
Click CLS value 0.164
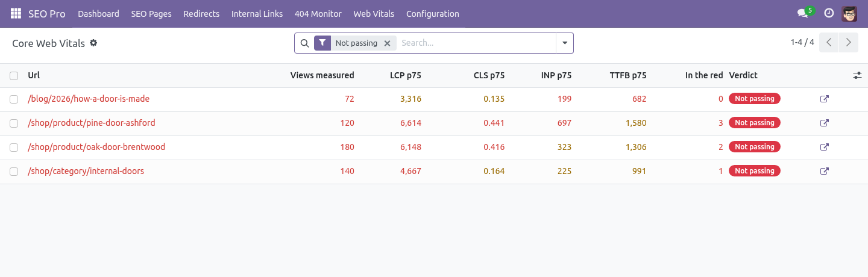point(494,171)
